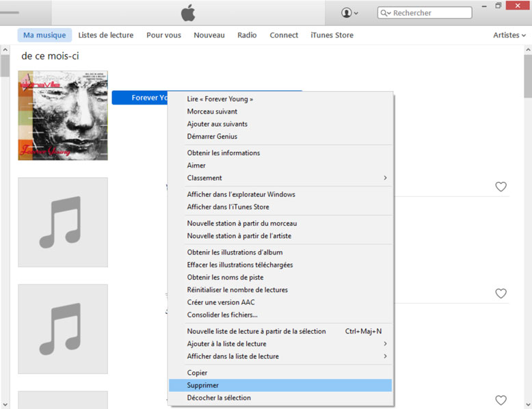The height and width of the screenshot is (409, 532).
Task: Open Listes de lecture tab
Action: coord(106,35)
